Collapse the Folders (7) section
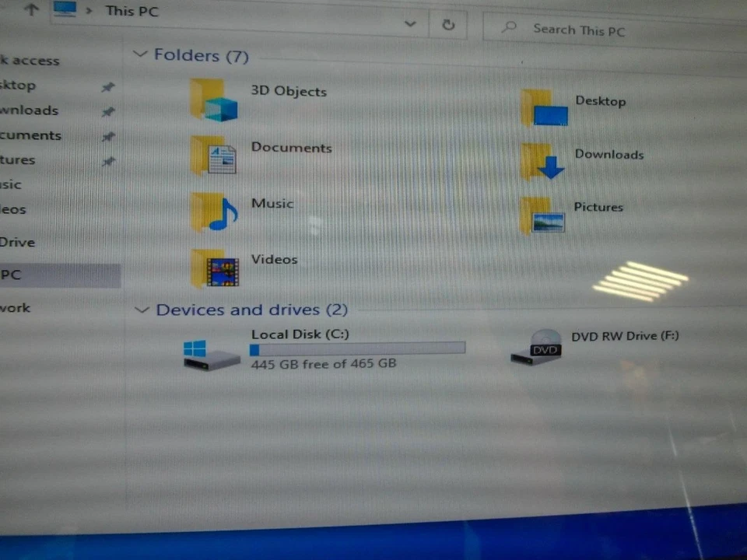Screen dimensions: 747x560 tap(141, 54)
